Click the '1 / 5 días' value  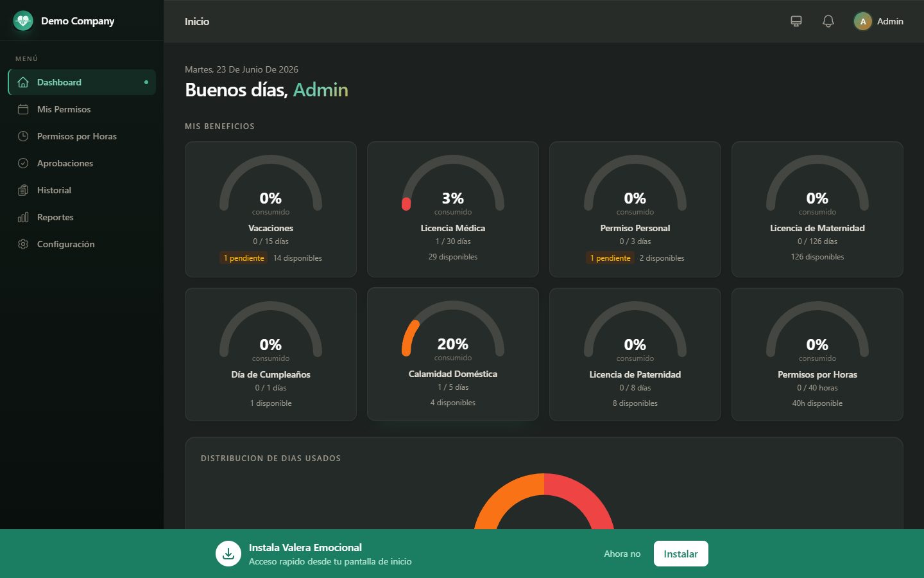(453, 387)
